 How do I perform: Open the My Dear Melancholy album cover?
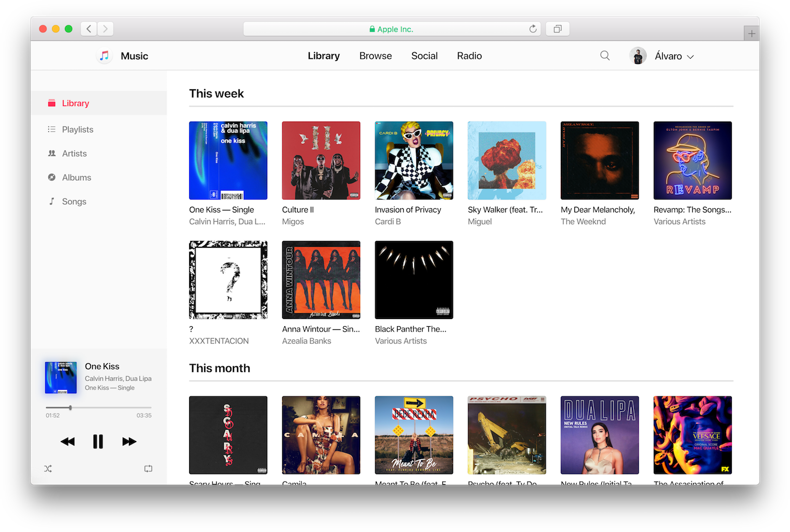tap(600, 161)
